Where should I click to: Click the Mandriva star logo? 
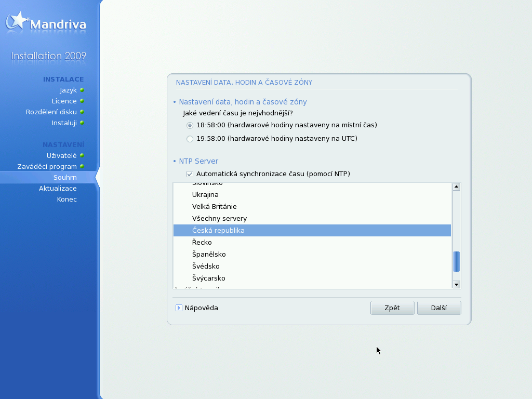coord(17,21)
